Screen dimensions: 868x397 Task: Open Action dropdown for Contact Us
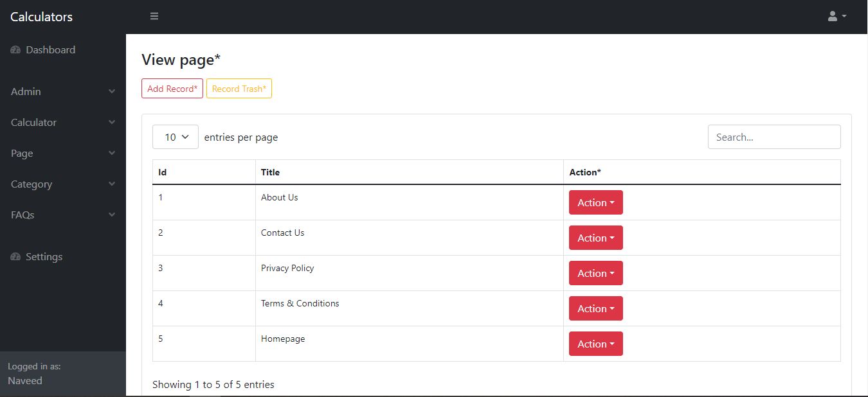point(595,238)
